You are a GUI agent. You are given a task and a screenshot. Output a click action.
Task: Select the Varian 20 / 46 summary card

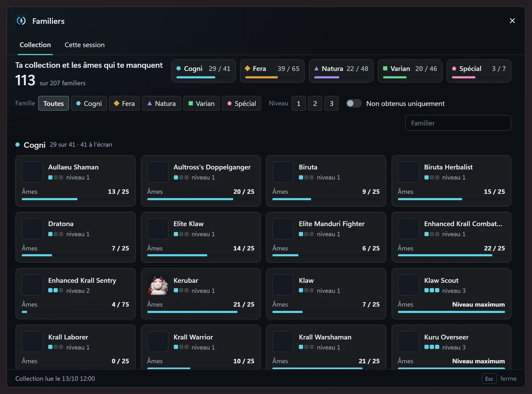coord(410,71)
